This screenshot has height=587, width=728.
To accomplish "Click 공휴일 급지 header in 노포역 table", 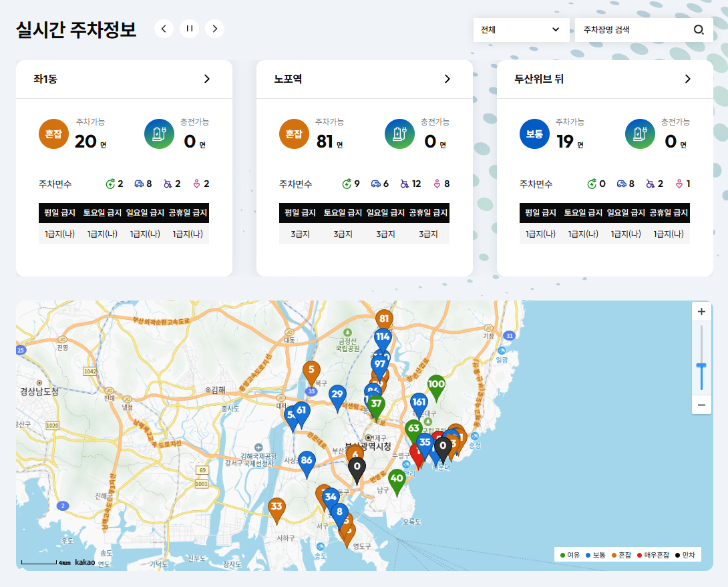I will click(428, 212).
